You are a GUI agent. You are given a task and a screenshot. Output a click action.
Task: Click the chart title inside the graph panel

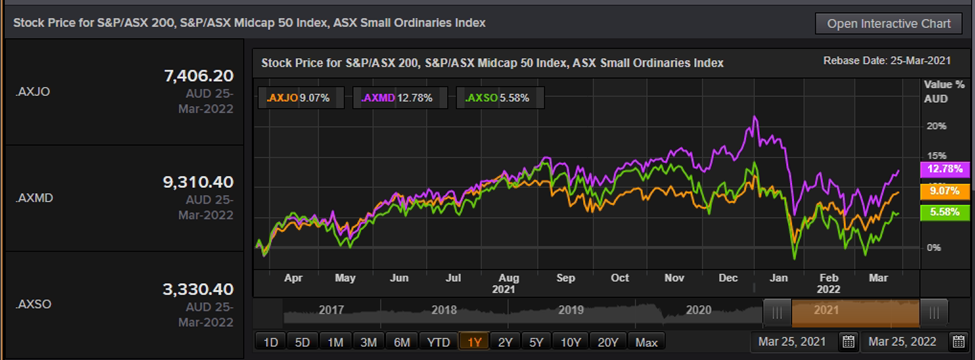(x=492, y=63)
